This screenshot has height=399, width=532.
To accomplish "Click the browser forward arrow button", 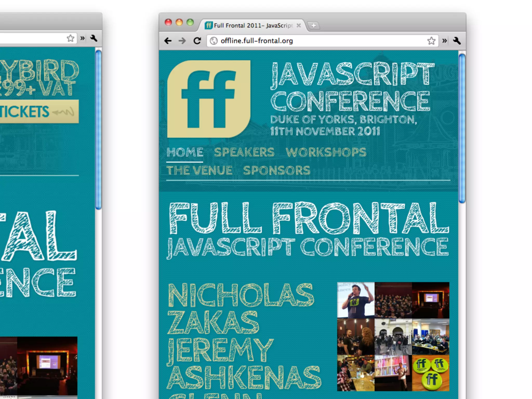I will coord(182,41).
